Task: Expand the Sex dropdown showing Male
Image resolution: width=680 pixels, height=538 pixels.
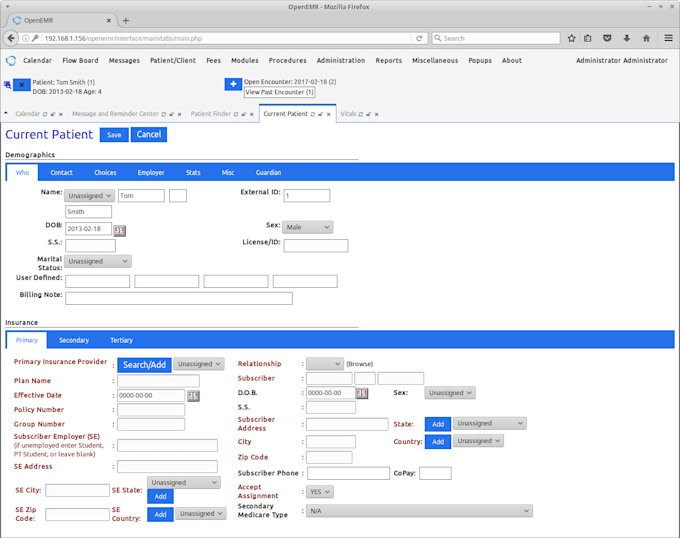Action: 307,227
